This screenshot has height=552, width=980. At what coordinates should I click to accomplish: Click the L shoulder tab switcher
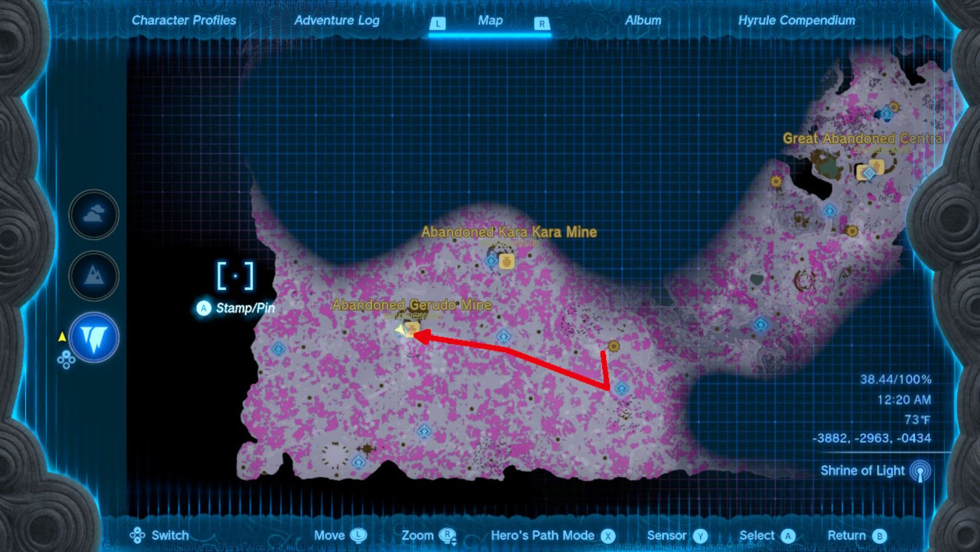coord(438,23)
